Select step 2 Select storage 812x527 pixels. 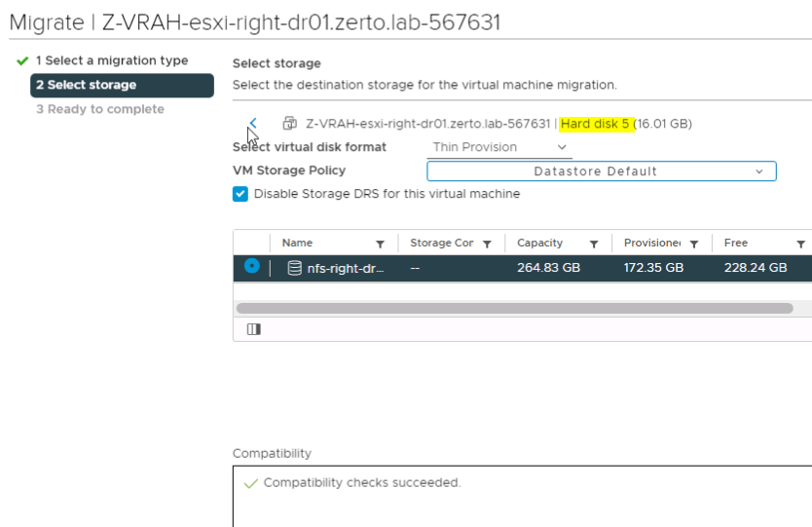tap(121, 85)
